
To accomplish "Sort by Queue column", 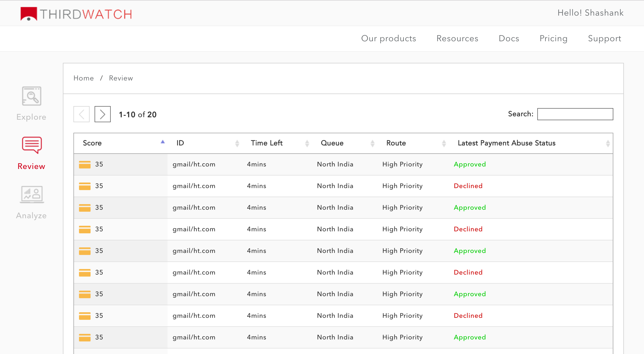I will 372,143.
